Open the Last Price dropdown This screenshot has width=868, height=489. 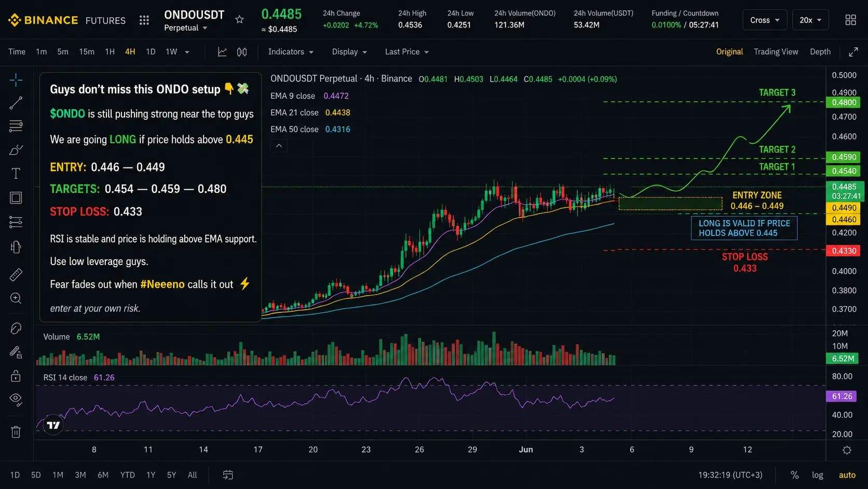tap(407, 52)
